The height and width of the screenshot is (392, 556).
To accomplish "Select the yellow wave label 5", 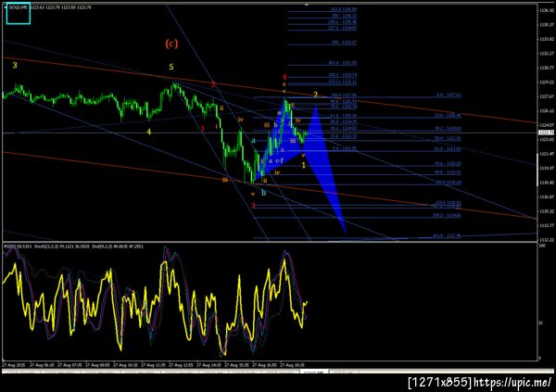I will (171, 67).
